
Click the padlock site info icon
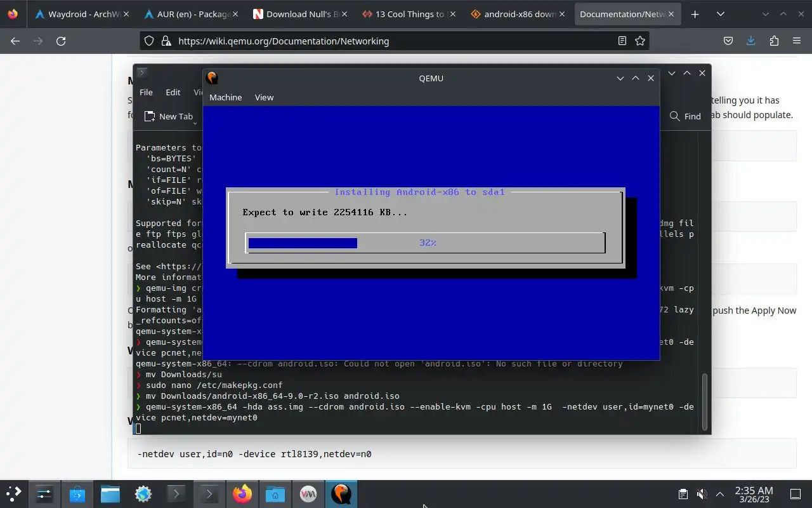166,41
